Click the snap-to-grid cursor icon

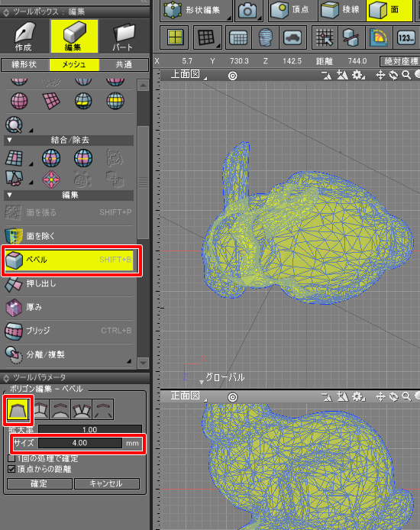click(x=325, y=37)
